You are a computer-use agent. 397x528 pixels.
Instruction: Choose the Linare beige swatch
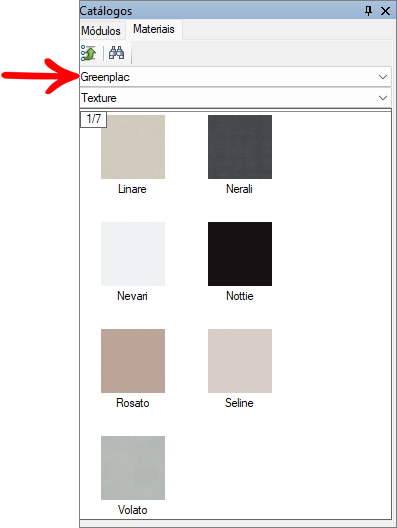[x=133, y=147]
